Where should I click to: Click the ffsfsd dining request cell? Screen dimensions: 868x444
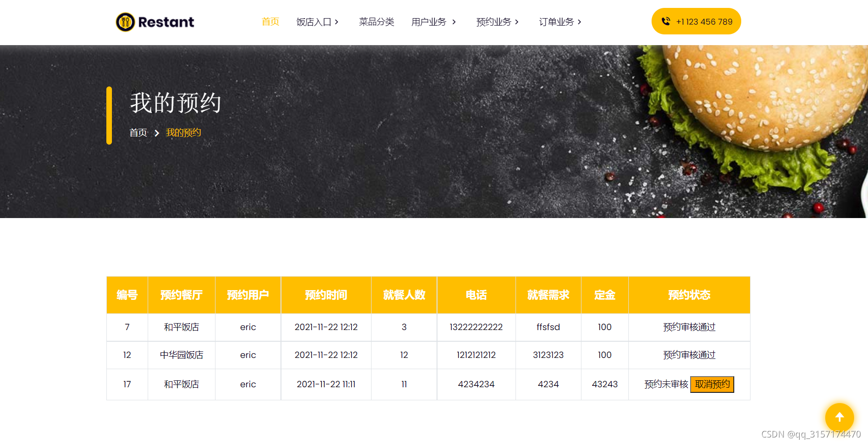[548, 327]
